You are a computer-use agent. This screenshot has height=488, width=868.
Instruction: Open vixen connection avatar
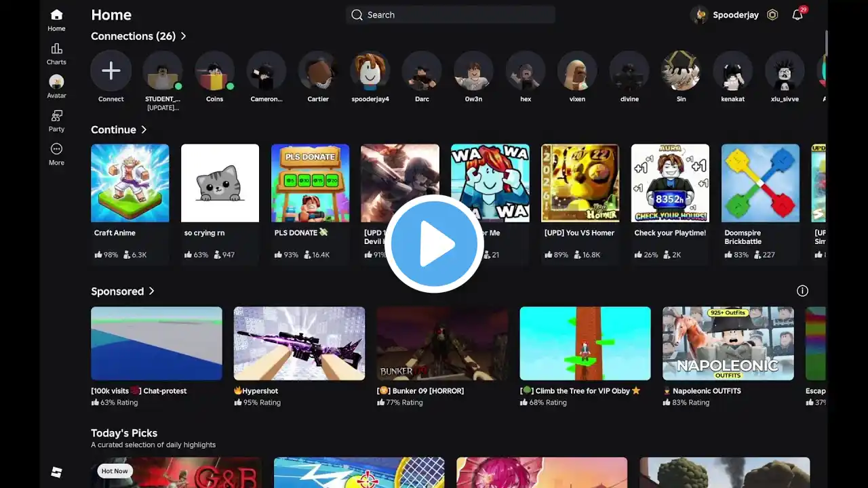(577, 70)
